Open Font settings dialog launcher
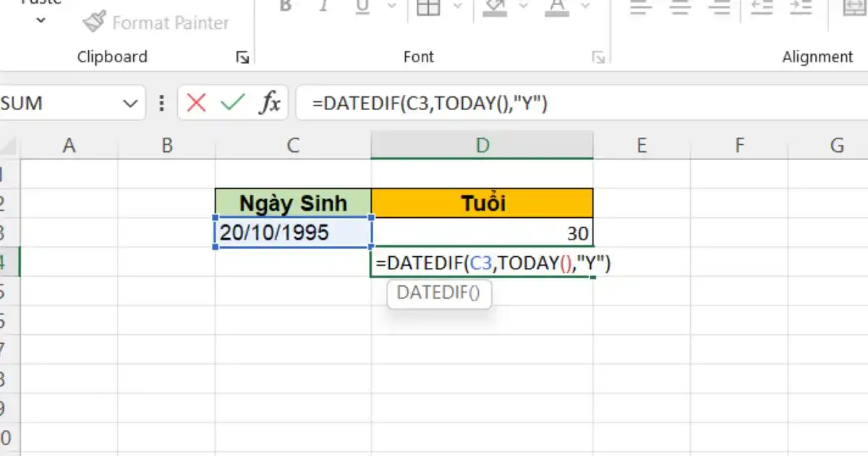Screen dimensions: 868x456 [597, 58]
